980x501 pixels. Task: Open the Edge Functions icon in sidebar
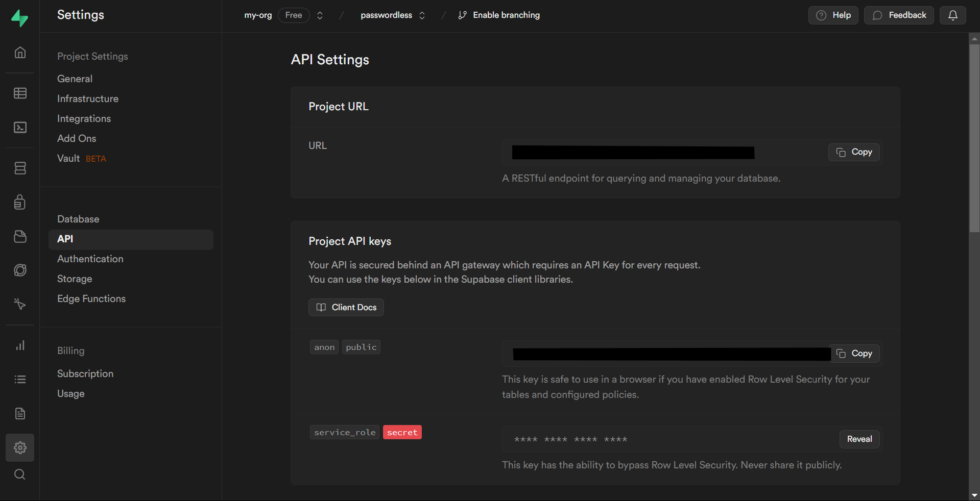(x=20, y=270)
